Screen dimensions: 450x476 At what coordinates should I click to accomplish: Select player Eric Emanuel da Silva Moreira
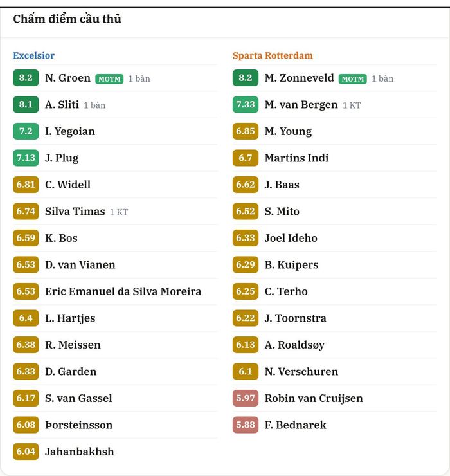[x=123, y=291]
